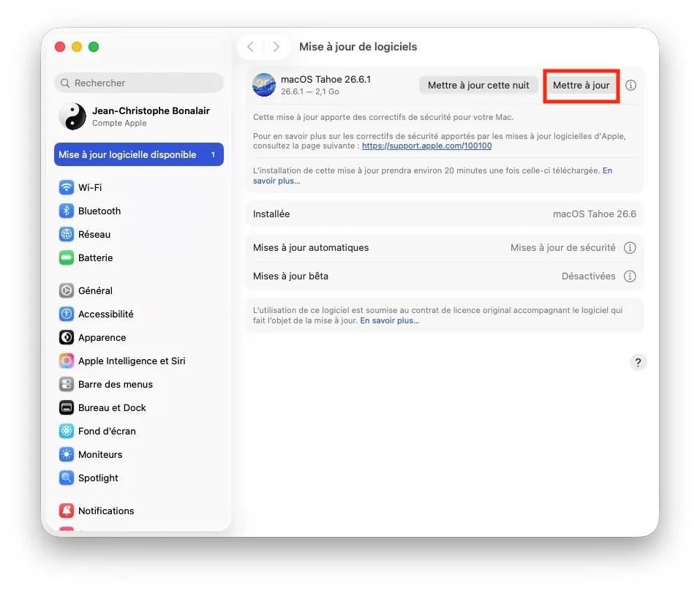This screenshot has height=591, width=700.
Task: Click info icon beside Mettre à jour button
Action: (x=631, y=86)
